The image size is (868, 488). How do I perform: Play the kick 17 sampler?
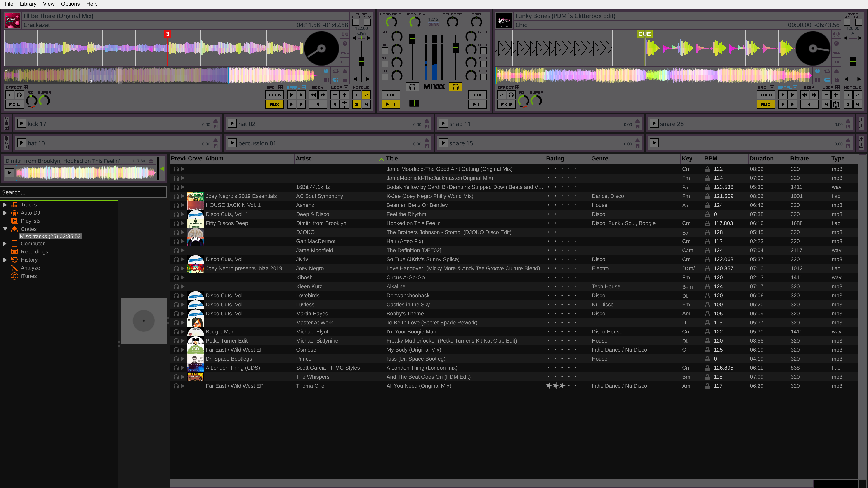click(21, 123)
